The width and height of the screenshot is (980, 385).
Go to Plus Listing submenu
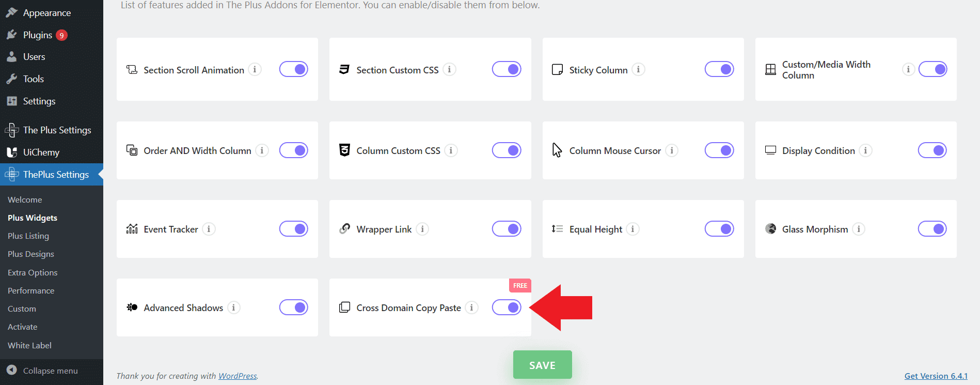[x=28, y=236]
